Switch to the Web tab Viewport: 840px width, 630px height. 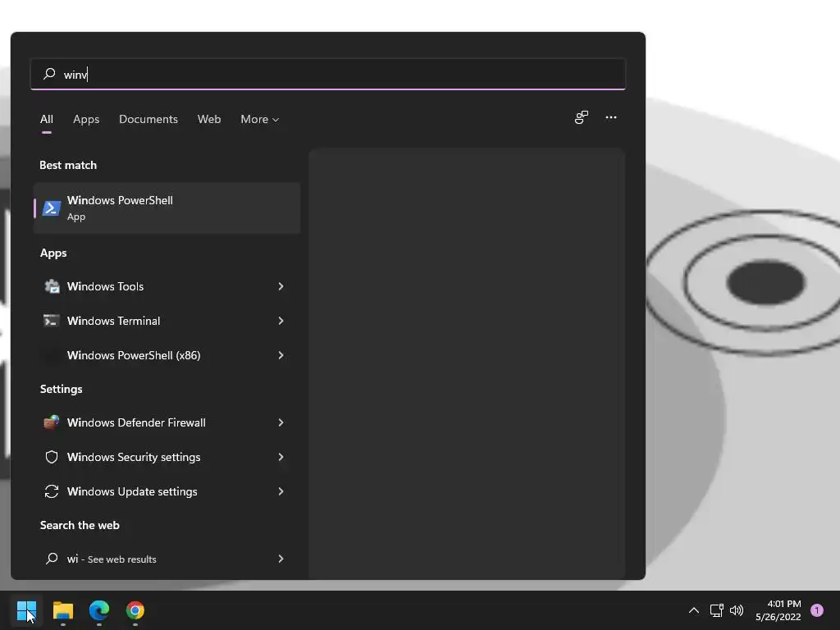209,119
